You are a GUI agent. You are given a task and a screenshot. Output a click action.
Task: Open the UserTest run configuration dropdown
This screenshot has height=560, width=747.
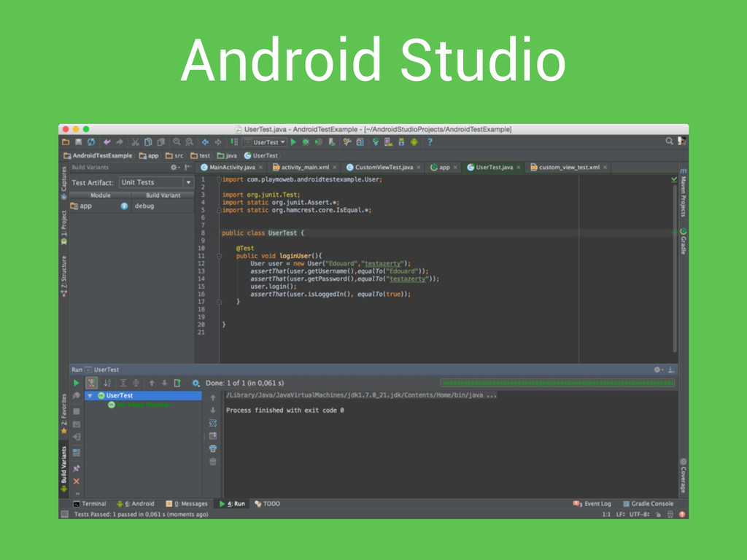pos(264,142)
